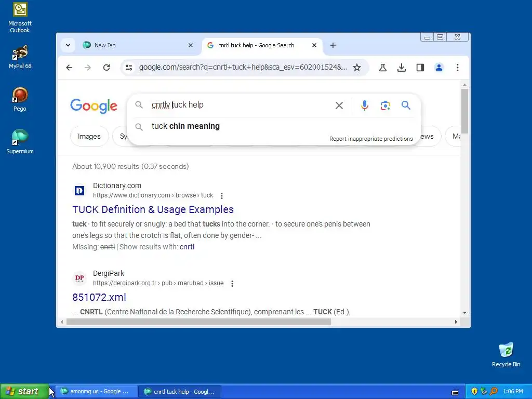Open Recycle Bin on desktop
Image resolution: width=532 pixels, height=399 pixels.
pyautogui.click(x=506, y=354)
